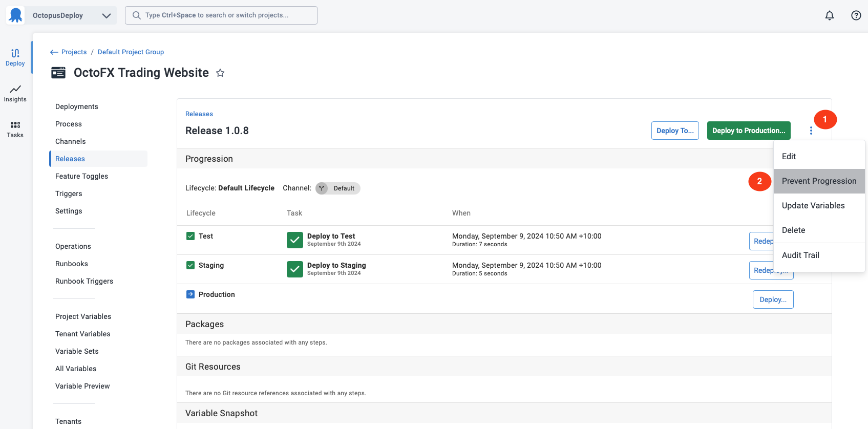Follow the Default Project Group breadcrumb link
The image size is (868, 429).
point(131,52)
